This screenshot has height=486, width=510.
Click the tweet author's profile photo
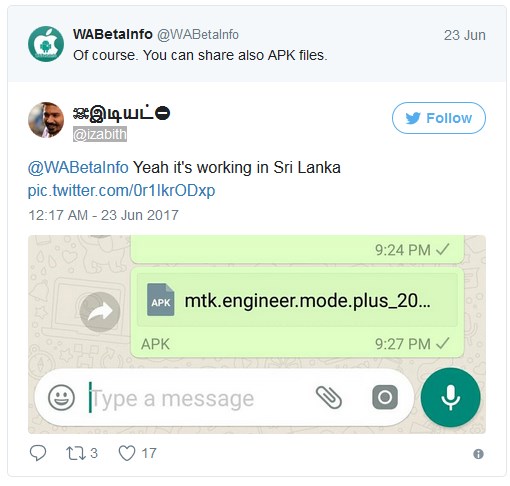[46, 120]
